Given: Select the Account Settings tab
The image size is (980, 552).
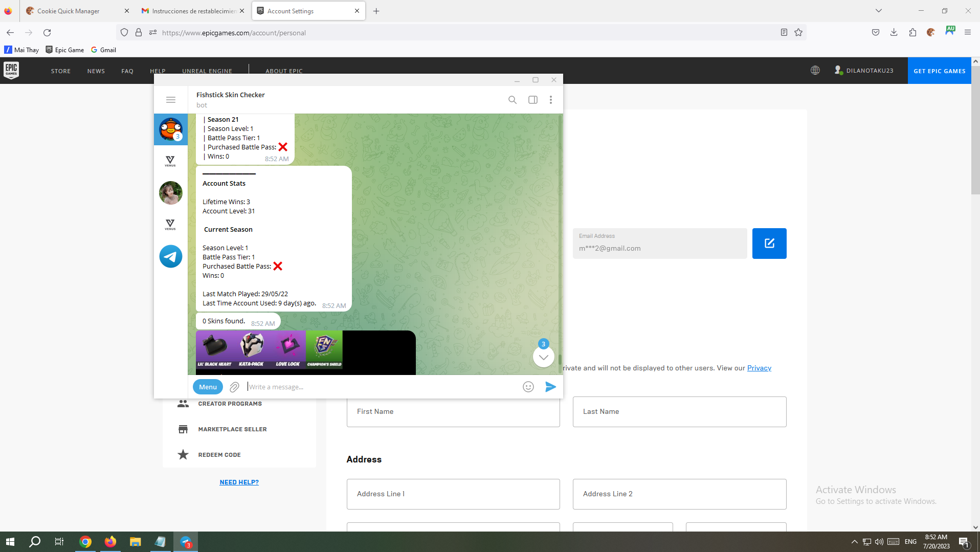Looking at the screenshot, I should click(308, 11).
